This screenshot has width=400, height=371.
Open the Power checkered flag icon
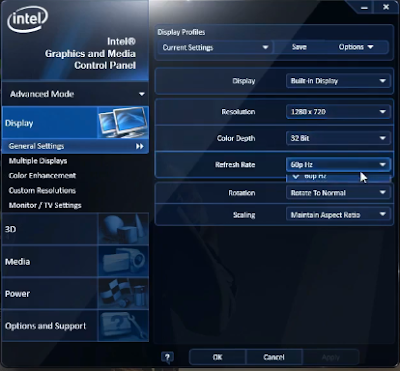click(x=123, y=294)
